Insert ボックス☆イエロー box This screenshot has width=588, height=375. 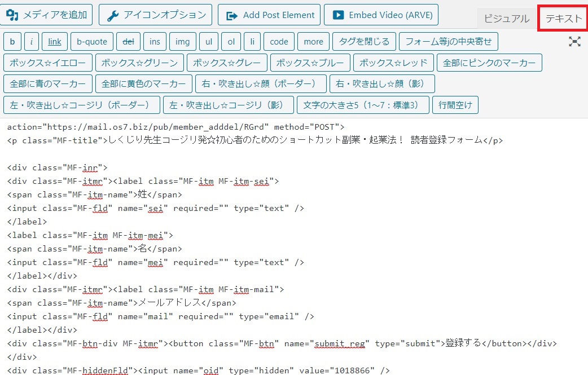[48, 63]
